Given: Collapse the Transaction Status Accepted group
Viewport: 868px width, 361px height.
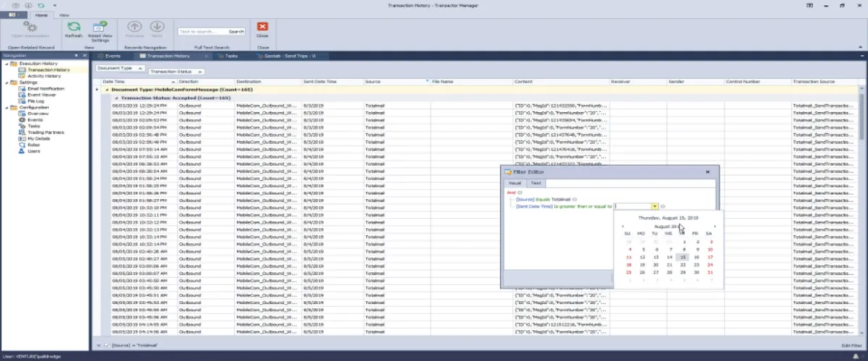Looking at the screenshot, I should click(116, 96).
